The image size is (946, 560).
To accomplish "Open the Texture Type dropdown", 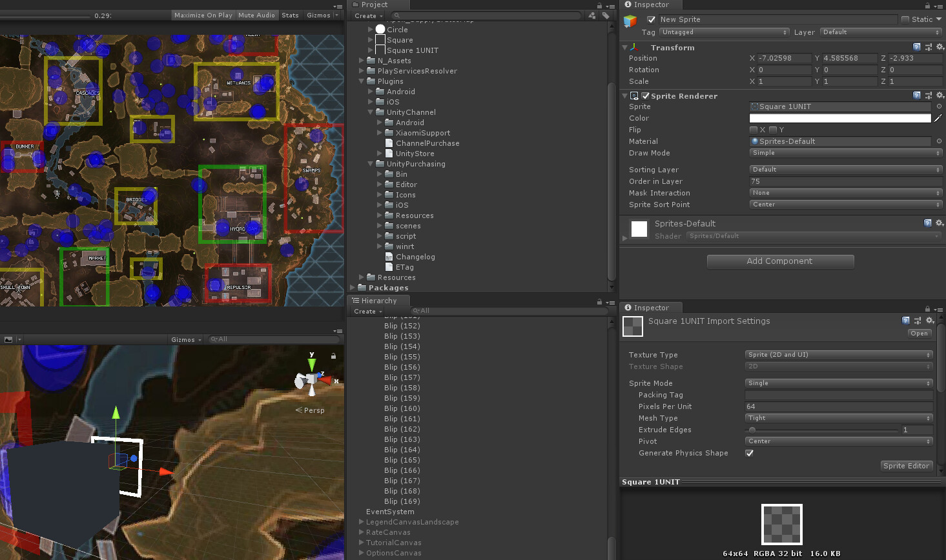I will [838, 354].
